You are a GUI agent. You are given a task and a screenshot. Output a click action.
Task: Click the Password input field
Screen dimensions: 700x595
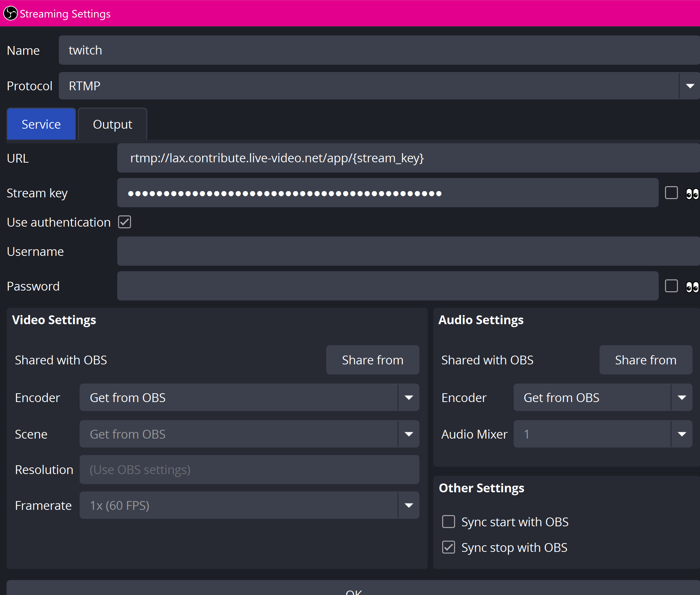(388, 286)
